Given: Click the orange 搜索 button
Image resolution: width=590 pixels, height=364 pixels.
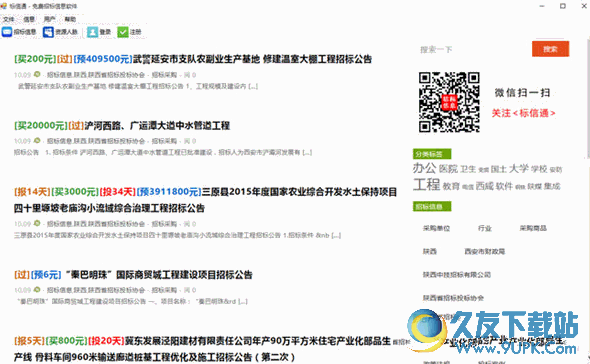Looking at the screenshot, I should 550,49.
